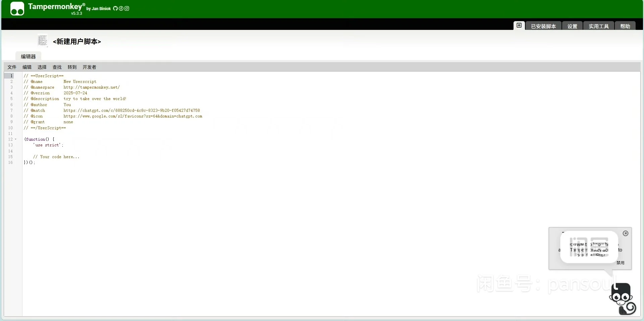Open the Facebook icon link in header
The image size is (644, 321).
pos(121,8)
